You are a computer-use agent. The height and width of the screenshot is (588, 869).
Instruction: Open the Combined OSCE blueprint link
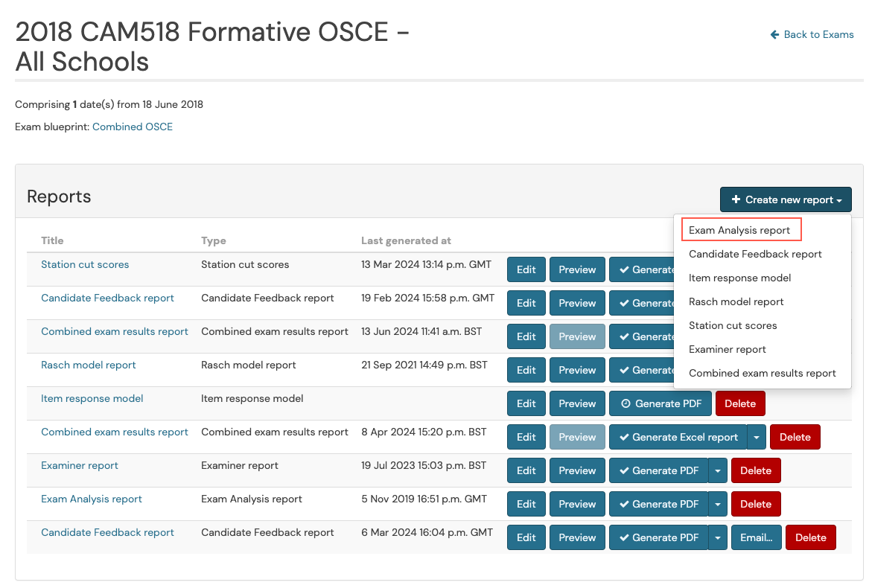point(133,127)
